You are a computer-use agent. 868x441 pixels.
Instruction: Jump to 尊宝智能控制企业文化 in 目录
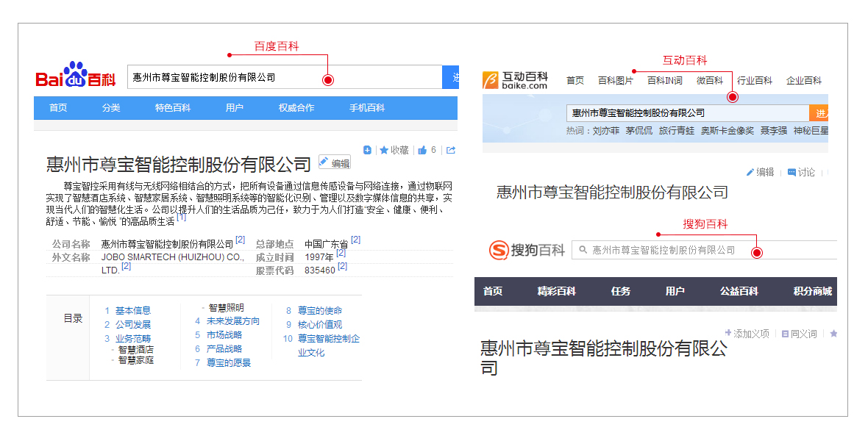[x=329, y=345]
